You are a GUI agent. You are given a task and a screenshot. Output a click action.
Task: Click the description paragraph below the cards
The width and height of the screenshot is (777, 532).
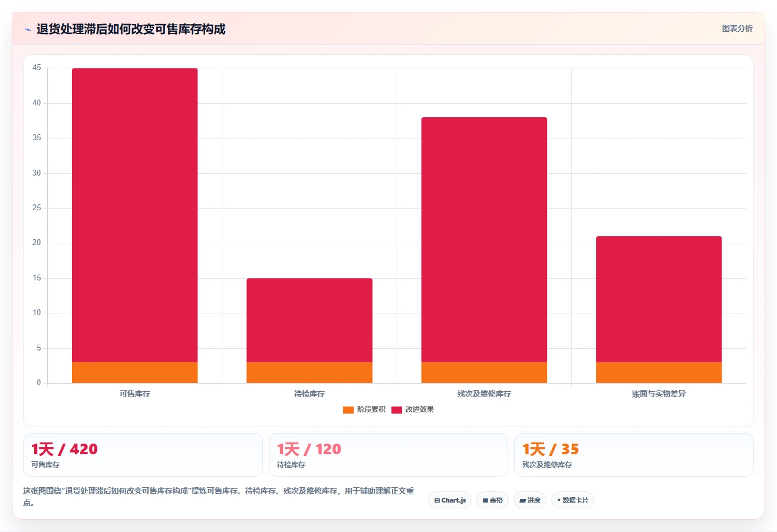tap(219, 497)
